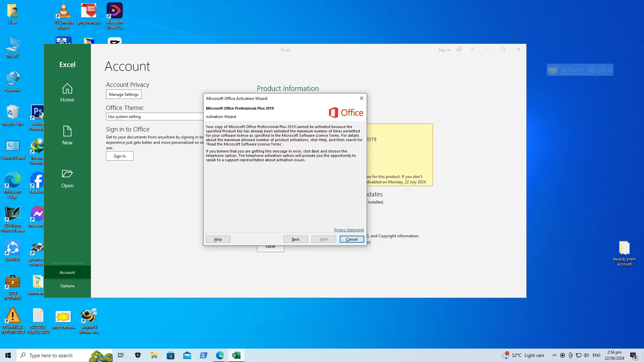Choose Open in the Excel sidebar
Viewport: 644px width, 362px height.
tap(67, 178)
